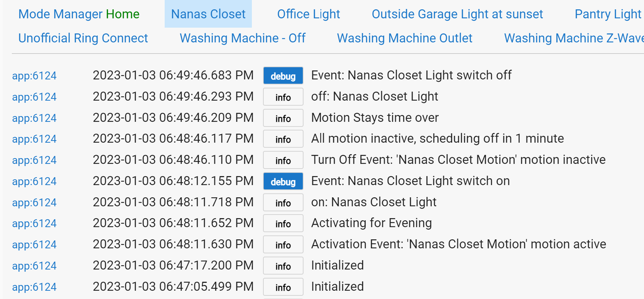Switch to the Office Light tab
The height and width of the screenshot is (299, 644).
(309, 14)
